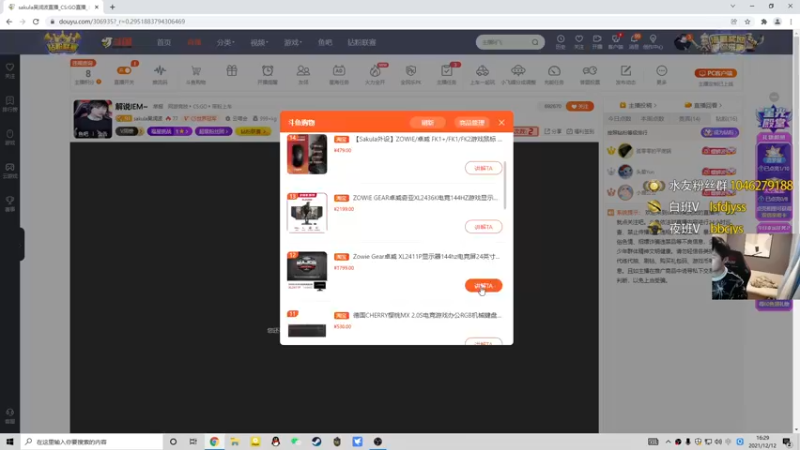The height and width of the screenshot is (450, 800).
Task: Open Steam from the Windows taskbar
Action: coord(316,442)
